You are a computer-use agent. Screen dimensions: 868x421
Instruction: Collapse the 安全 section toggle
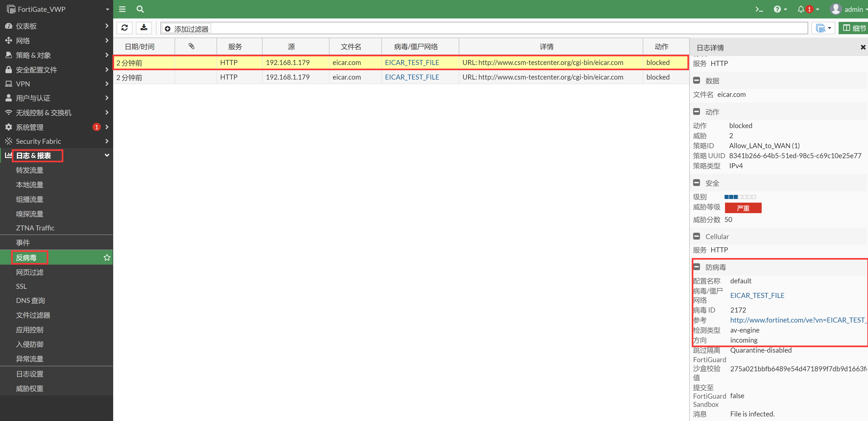(697, 183)
